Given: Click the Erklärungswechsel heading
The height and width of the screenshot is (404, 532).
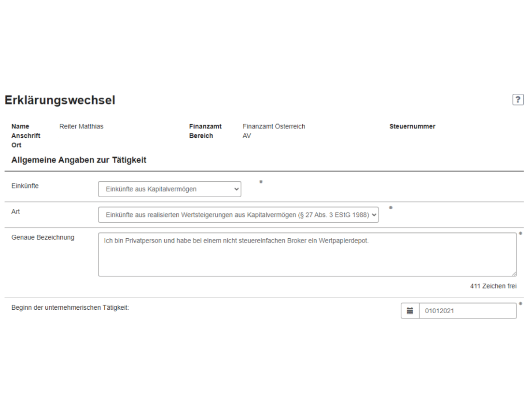Looking at the screenshot, I should (x=60, y=100).
